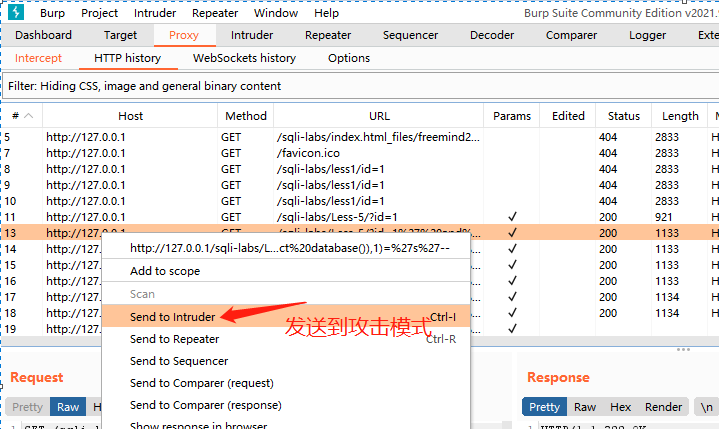The image size is (719, 429).
Task: Select the Proxy tab
Action: (184, 35)
